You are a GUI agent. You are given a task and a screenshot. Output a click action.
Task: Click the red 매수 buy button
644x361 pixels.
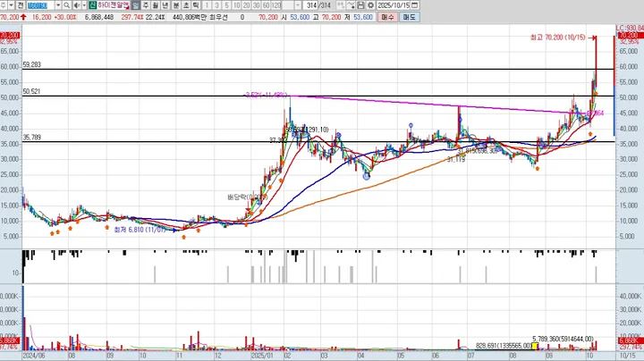pyautogui.click(x=387, y=17)
